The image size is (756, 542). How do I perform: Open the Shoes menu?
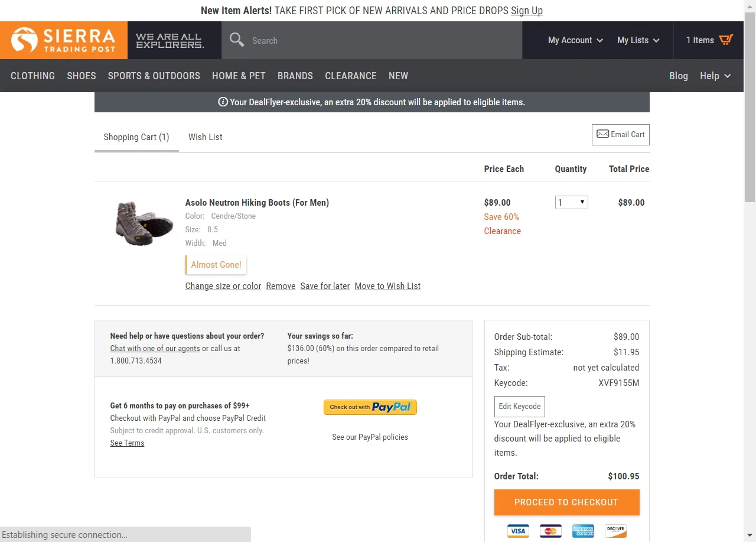pos(82,76)
